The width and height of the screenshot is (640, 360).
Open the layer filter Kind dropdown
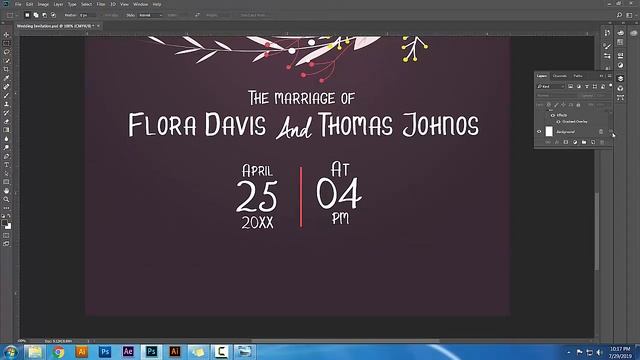coord(551,86)
